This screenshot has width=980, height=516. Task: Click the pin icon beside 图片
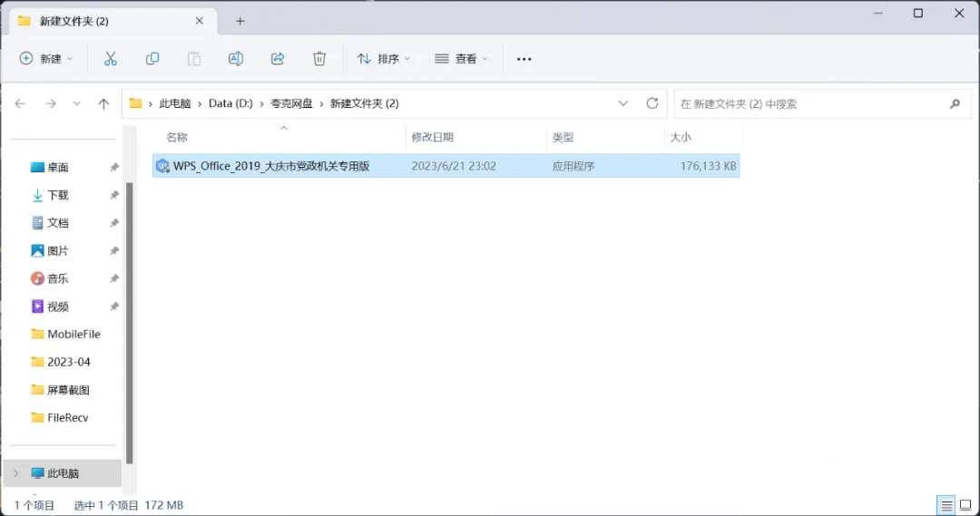pyautogui.click(x=113, y=251)
